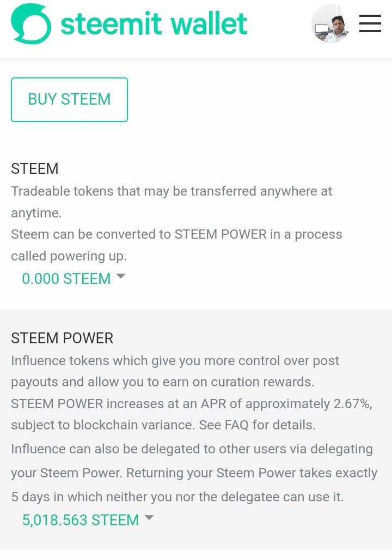
Task: Click the arrow beside 0.000 STEEM
Action: [x=121, y=276]
